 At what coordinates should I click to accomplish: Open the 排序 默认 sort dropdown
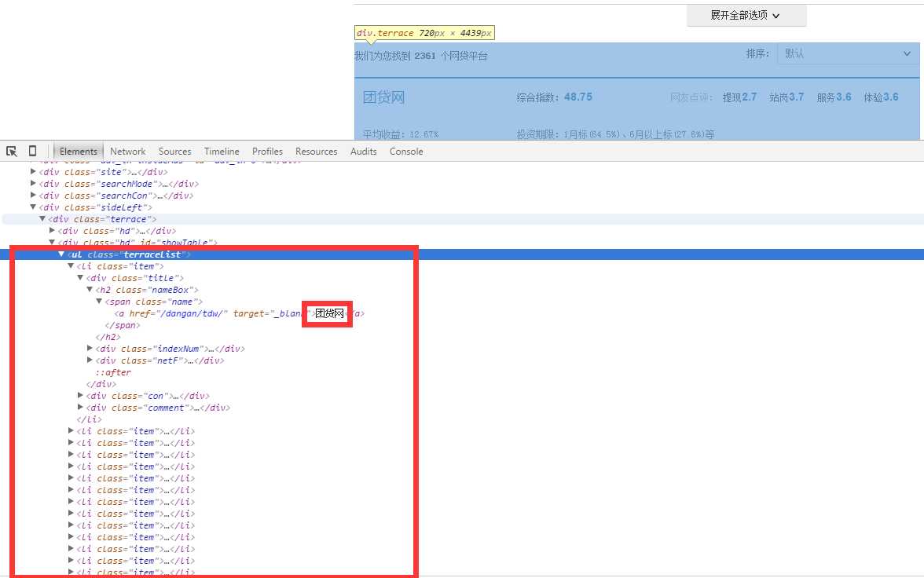[848, 53]
